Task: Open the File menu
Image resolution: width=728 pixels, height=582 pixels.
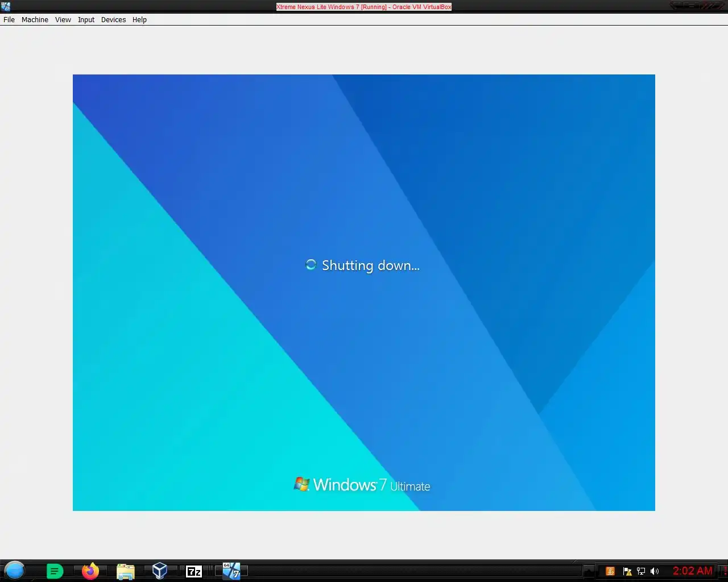Action: [x=9, y=19]
